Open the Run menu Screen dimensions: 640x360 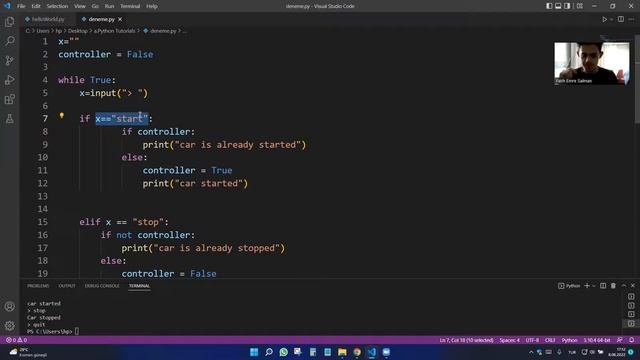tap(109, 6)
